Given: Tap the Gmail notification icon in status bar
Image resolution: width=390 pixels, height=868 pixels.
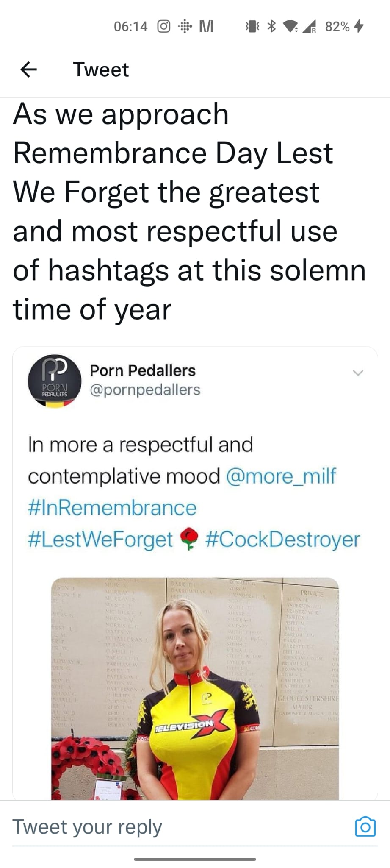Looking at the screenshot, I should click(x=206, y=27).
